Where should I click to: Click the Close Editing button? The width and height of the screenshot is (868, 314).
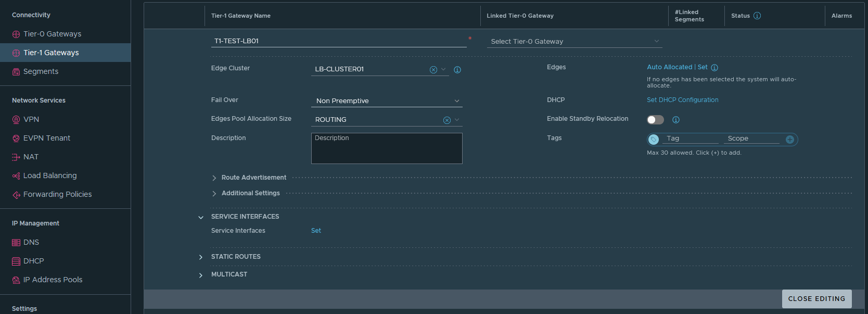(816, 299)
